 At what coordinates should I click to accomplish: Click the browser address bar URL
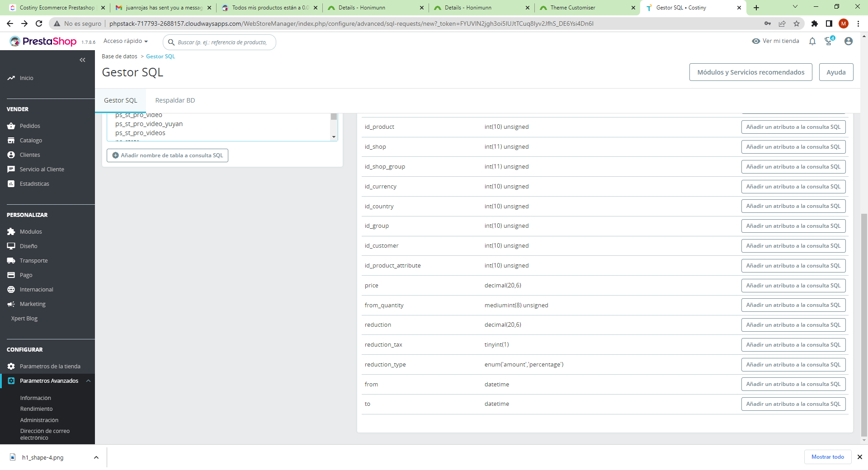(351, 23)
